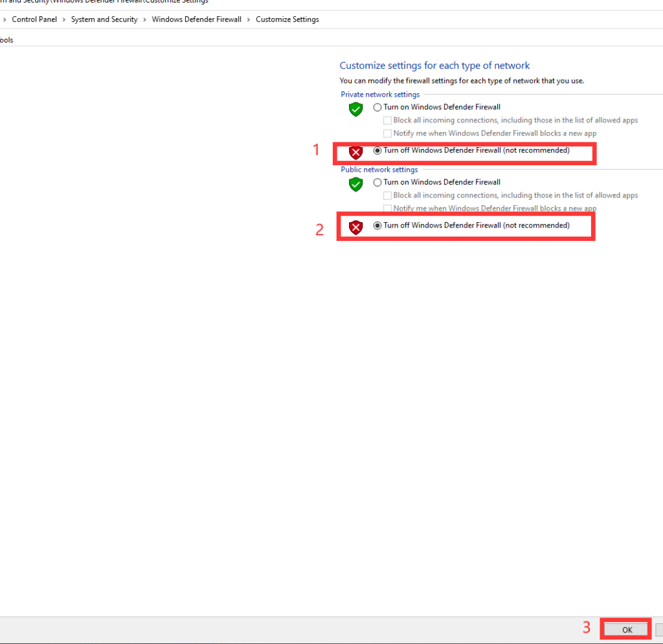
Task: Select Turn on Windows Defender Firewall for public network
Action: click(377, 183)
